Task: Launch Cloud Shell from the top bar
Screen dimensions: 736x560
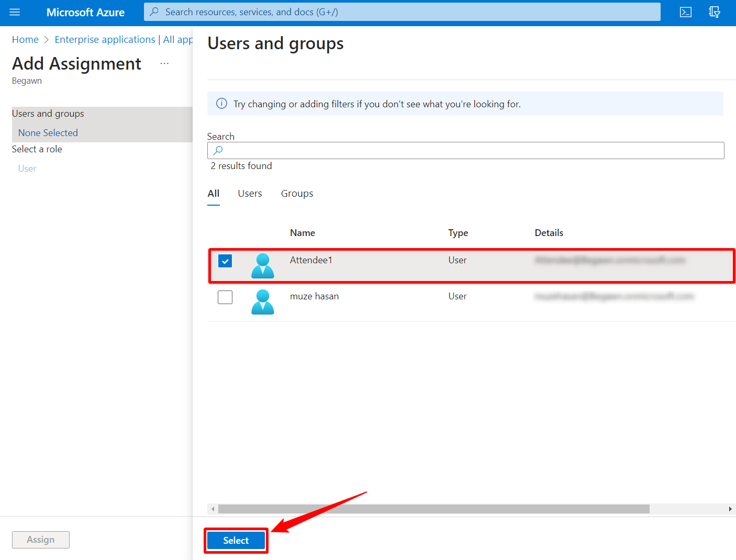Action: 685,12
